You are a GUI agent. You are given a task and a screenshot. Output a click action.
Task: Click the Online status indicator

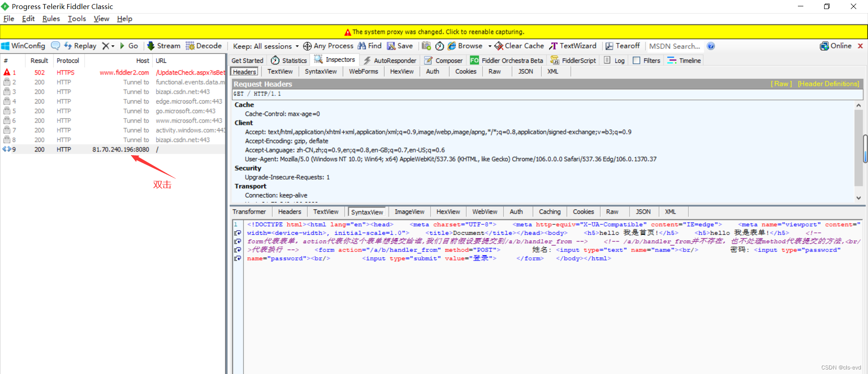click(836, 46)
